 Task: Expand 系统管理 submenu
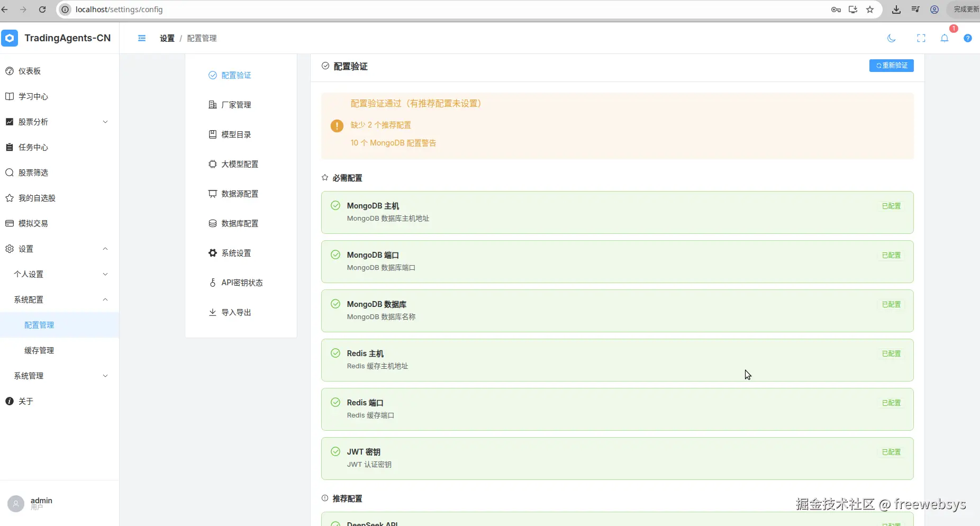(59, 376)
